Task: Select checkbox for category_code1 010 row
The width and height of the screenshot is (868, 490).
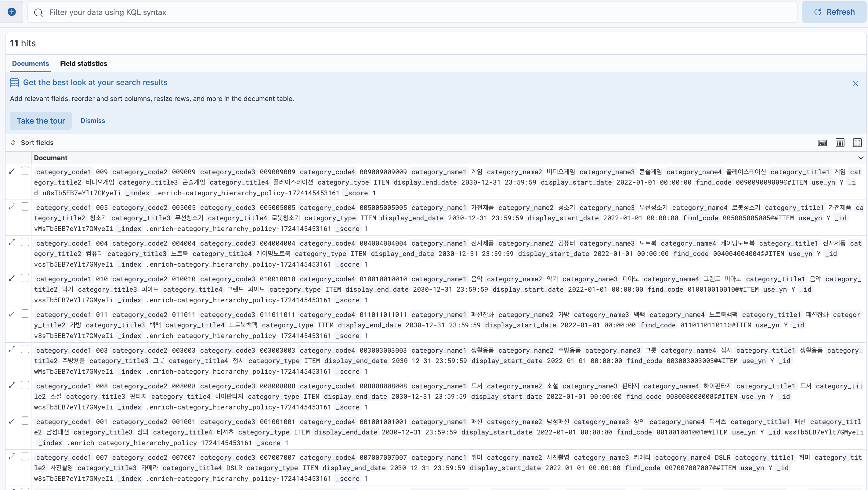Action: (25, 278)
